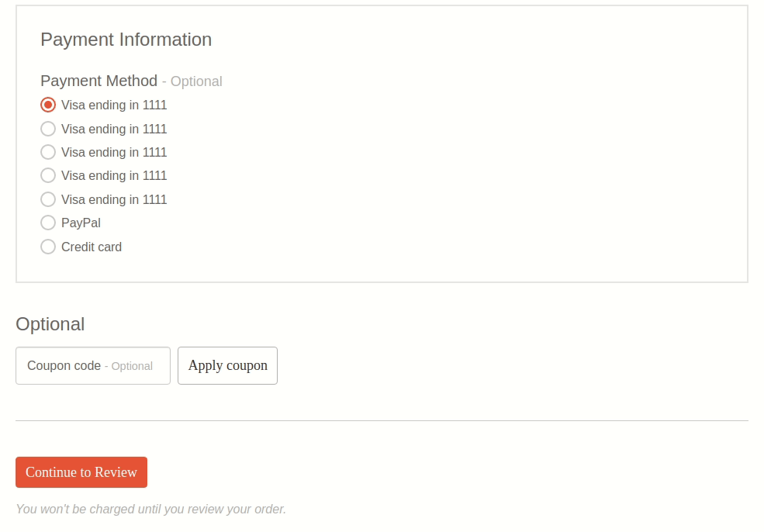Click the Payment Information heading
The width and height of the screenshot is (764, 532).
point(126,40)
